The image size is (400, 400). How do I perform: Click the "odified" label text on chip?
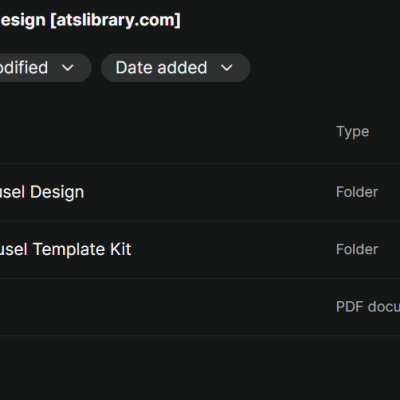24,68
